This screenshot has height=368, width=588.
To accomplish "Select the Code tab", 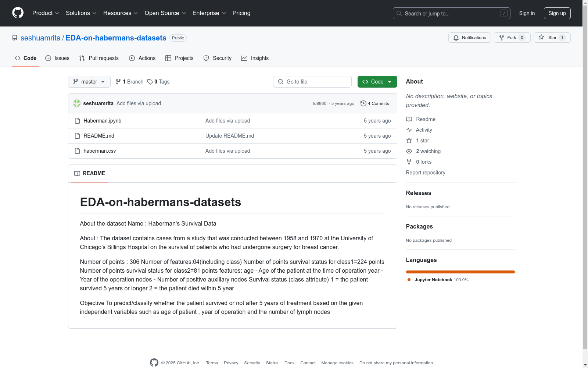I will point(26,58).
